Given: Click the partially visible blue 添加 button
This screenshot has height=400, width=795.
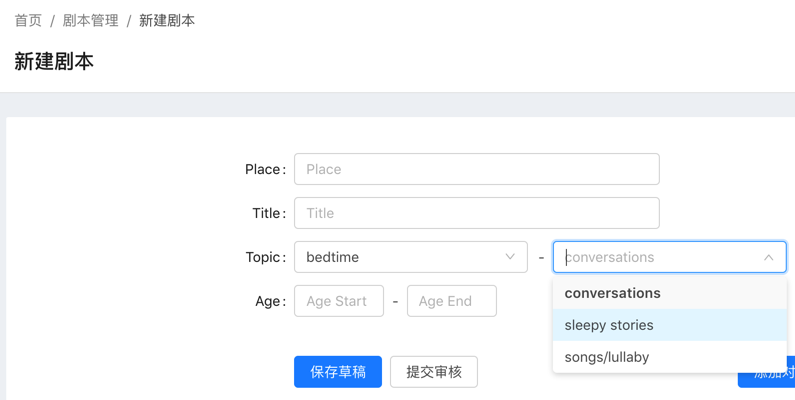Looking at the screenshot, I should coord(770,373).
